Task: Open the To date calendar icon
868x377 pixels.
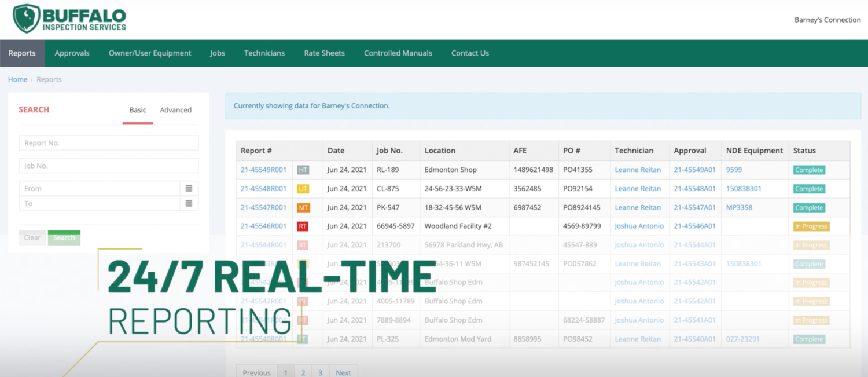Action: (x=189, y=203)
